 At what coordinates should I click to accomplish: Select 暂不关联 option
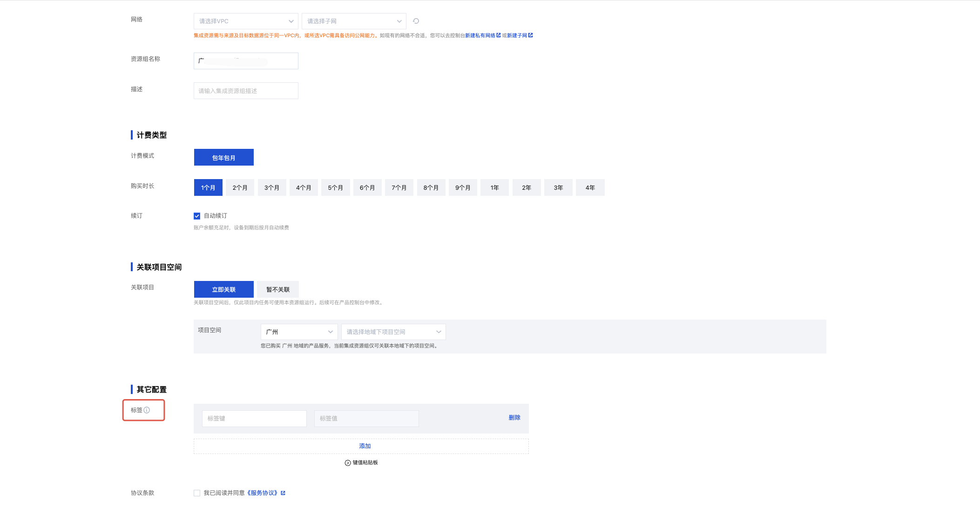click(278, 289)
